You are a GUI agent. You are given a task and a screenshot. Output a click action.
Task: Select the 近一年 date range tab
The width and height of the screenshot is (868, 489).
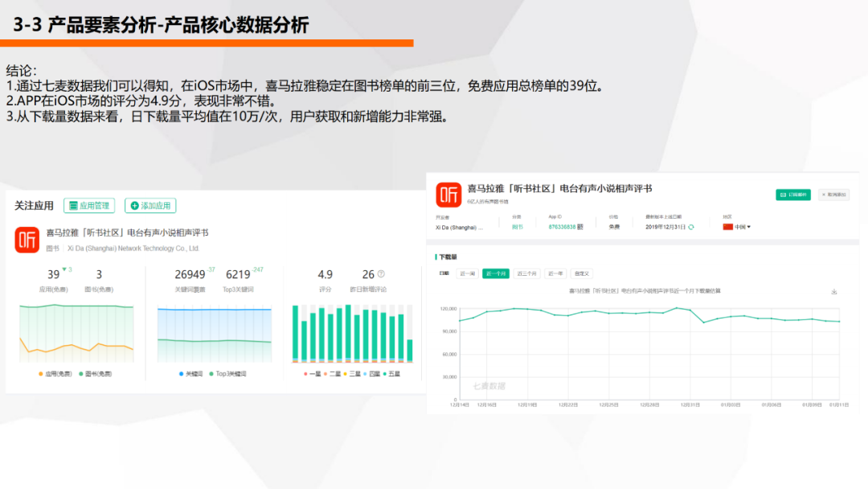pyautogui.click(x=555, y=273)
